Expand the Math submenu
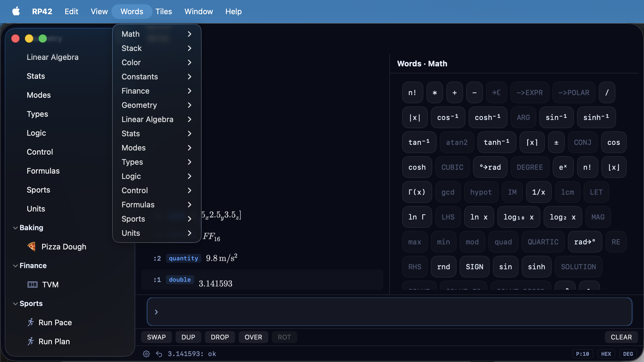Screen dimensions: 644x362 (x=157, y=34)
